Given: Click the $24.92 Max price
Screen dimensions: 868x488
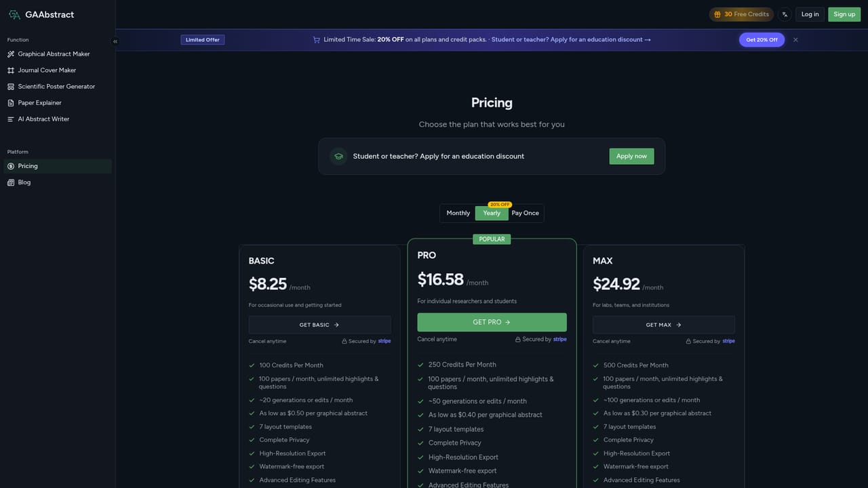Looking at the screenshot, I should point(616,284).
